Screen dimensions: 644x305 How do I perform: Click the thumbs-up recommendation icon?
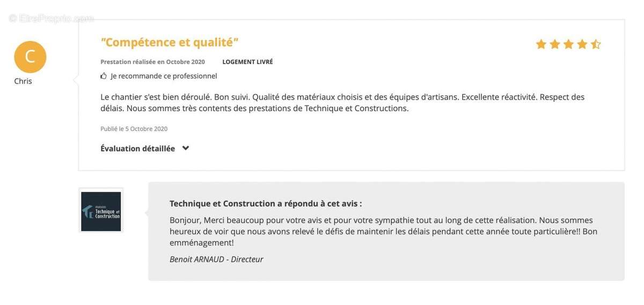pos(104,76)
